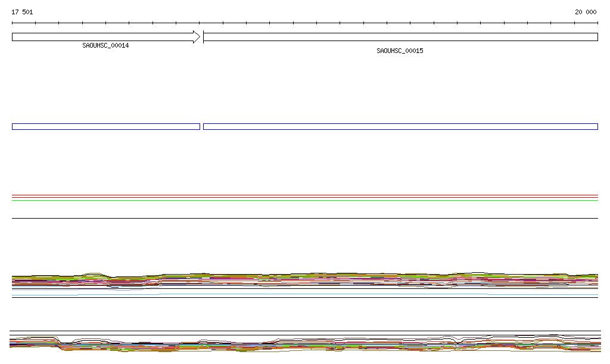Click the black baseline just below the green line
This screenshot has height=364, width=610.
coord(305,218)
